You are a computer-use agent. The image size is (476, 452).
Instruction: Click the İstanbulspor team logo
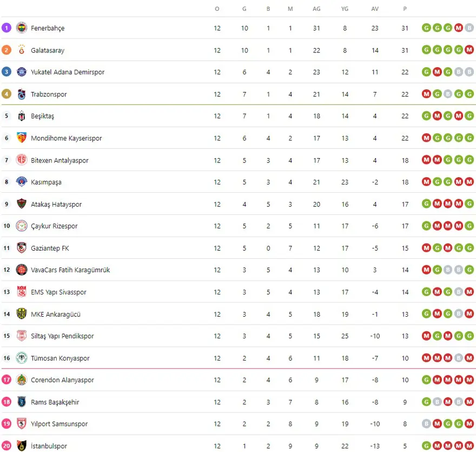22,446
